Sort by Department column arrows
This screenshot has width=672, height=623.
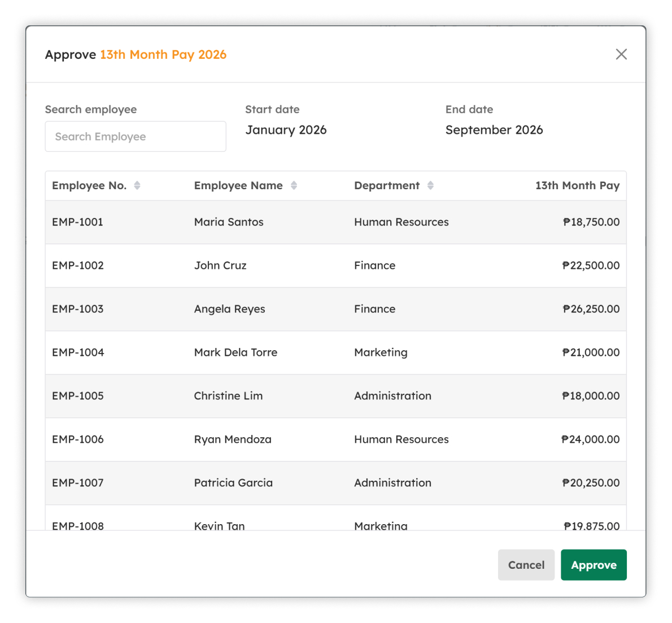click(430, 185)
